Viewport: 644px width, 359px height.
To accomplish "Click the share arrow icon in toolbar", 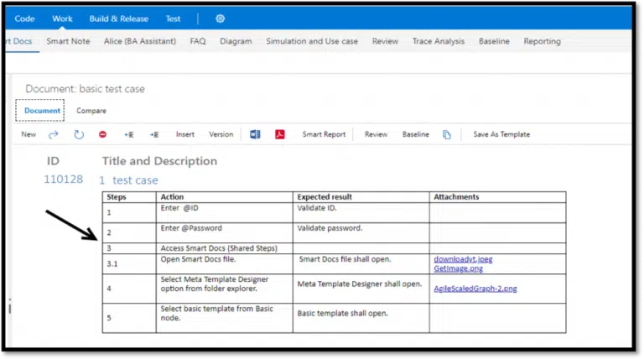I will [54, 134].
